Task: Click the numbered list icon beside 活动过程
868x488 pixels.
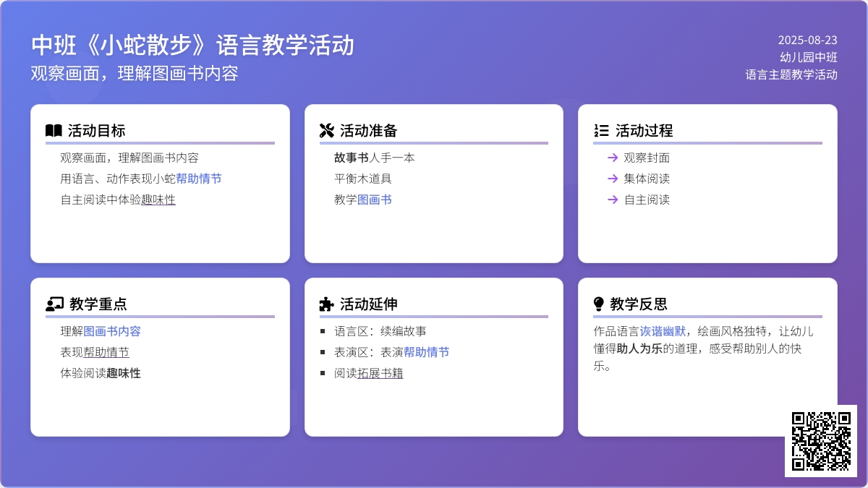Action: 600,131
